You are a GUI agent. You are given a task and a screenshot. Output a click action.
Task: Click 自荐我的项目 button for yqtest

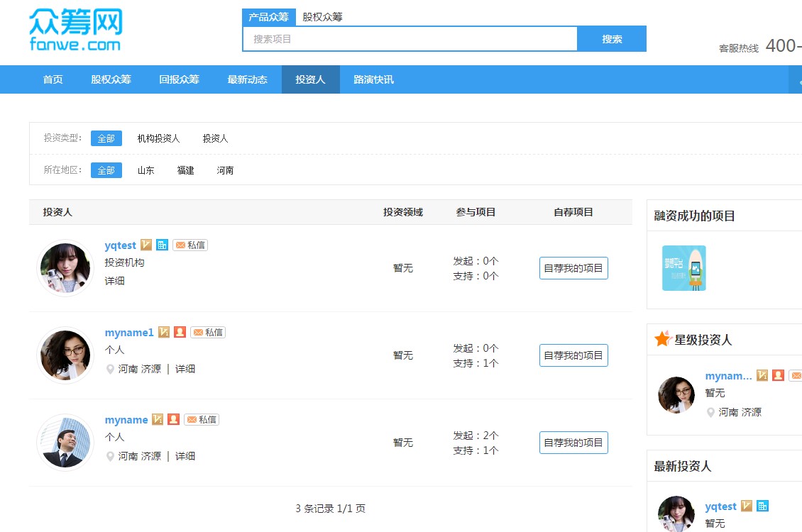click(573, 267)
